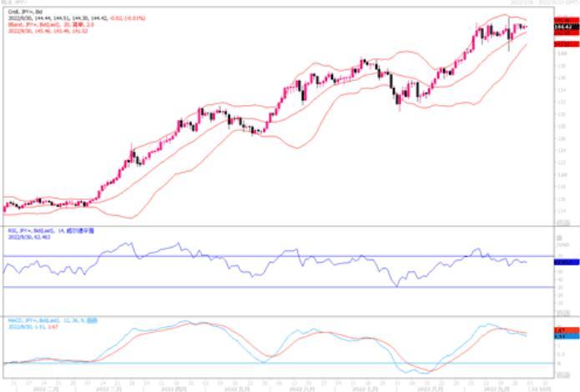Click the black 2022/9/30 OHLC values line
This screenshot has width=580, height=392.
point(77,18)
